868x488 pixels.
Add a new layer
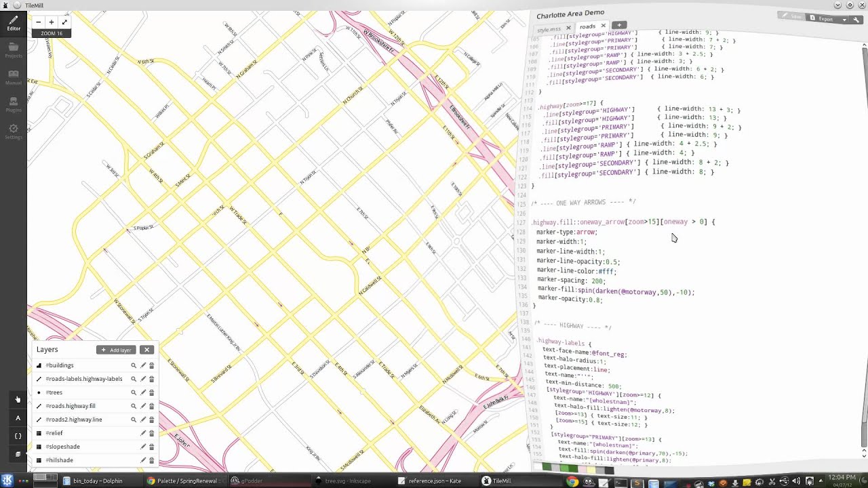pyautogui.click(x=116, y=350)
